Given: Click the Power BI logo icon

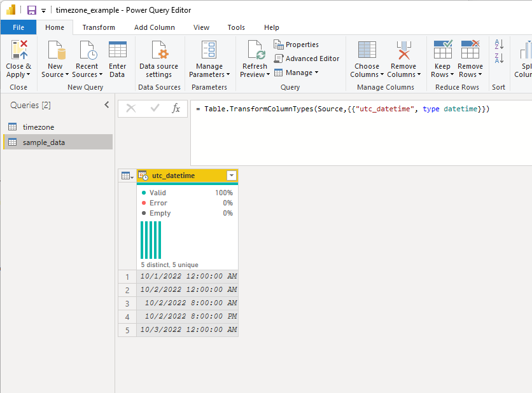Looking at the screenshot, I should tap(11, 10).
